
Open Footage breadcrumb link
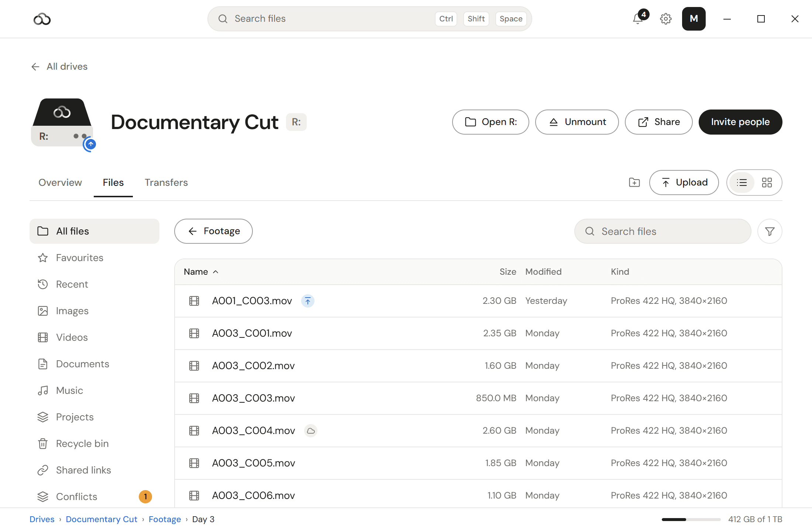tap(165, 519)
